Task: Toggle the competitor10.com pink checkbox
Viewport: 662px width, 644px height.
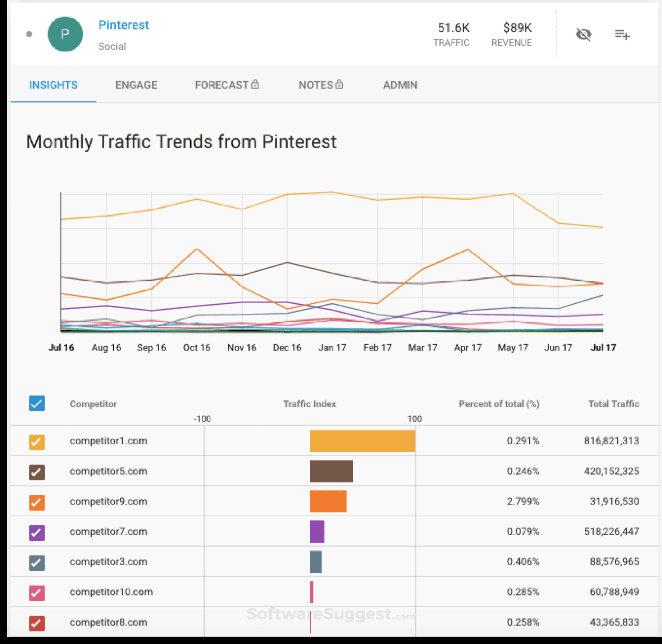Action: 37,593
